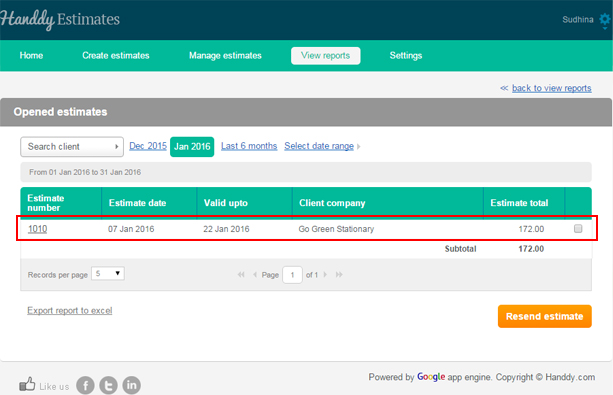
Task: Click the 22 Jan 2016 date cell
Action: pyautogui.click(x=226, y=229)
